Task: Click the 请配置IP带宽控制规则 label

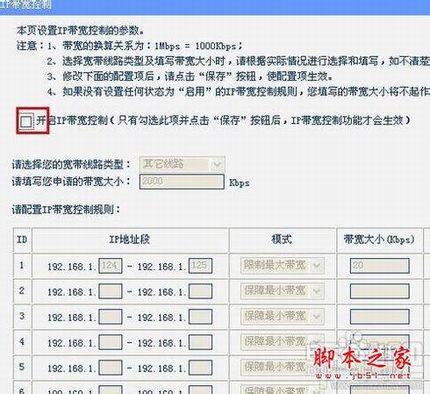Action: coord(66,210)
